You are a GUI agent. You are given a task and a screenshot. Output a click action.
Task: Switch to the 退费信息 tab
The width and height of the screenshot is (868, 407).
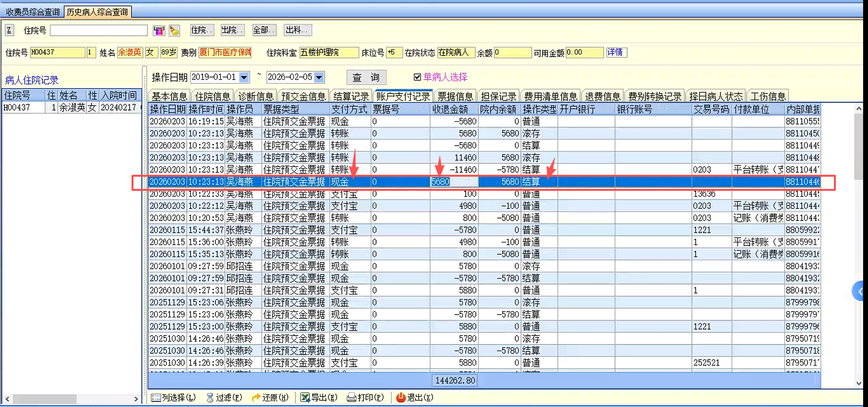tap(603, 96)
